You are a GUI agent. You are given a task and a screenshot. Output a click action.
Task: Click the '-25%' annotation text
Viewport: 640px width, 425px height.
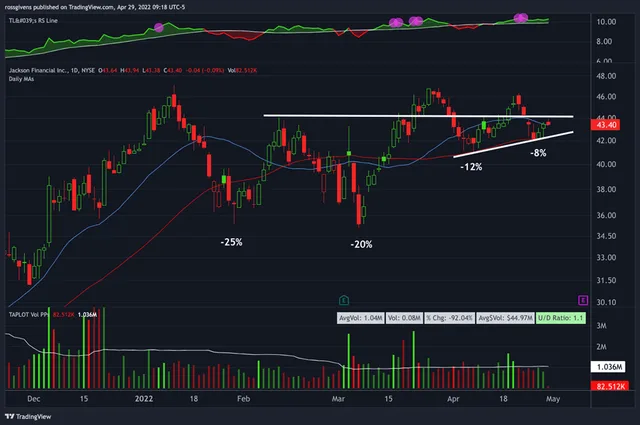[x=231, y=242]
